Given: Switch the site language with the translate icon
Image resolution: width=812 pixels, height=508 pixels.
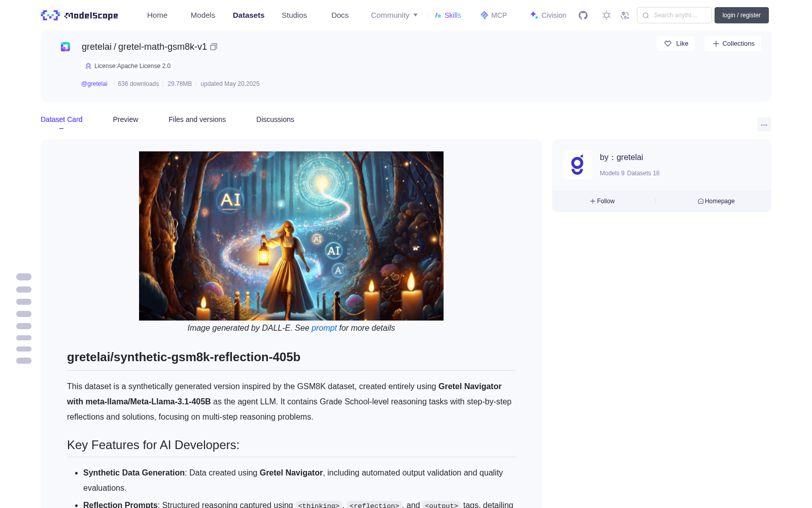Looking at the screenshot, I should point(625,15).
